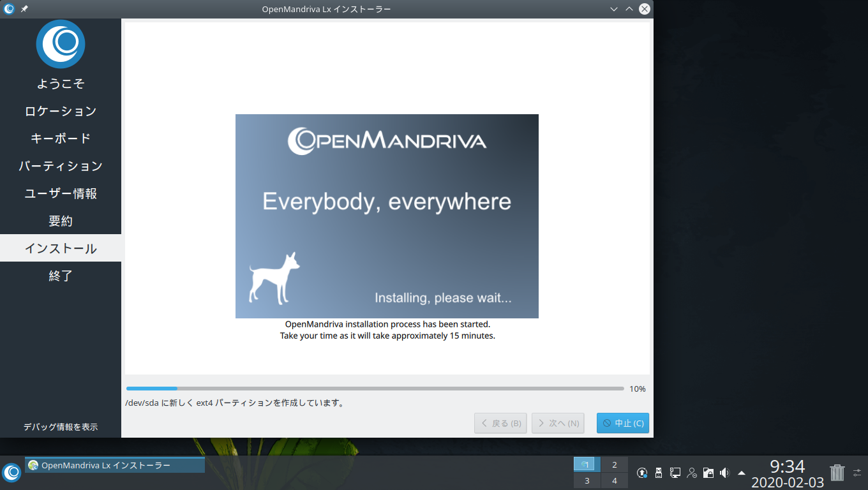Click the 10% progress percentage label

click(638, 389)
